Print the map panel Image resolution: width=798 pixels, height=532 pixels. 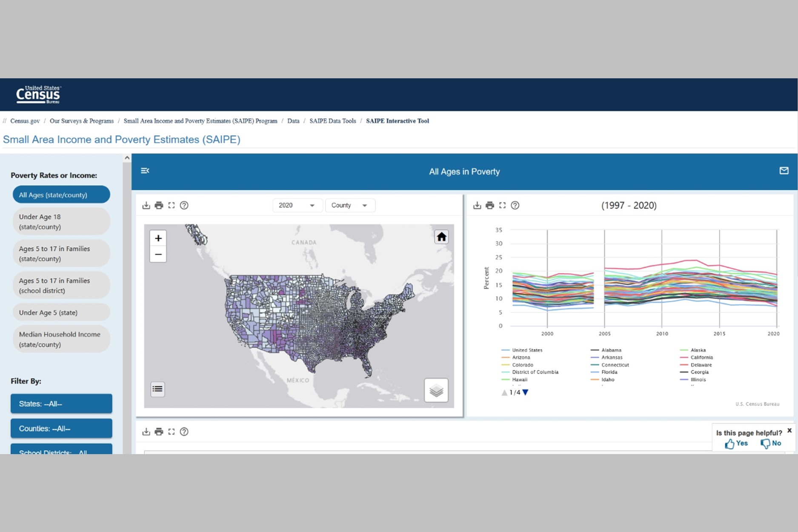[159, 206]
